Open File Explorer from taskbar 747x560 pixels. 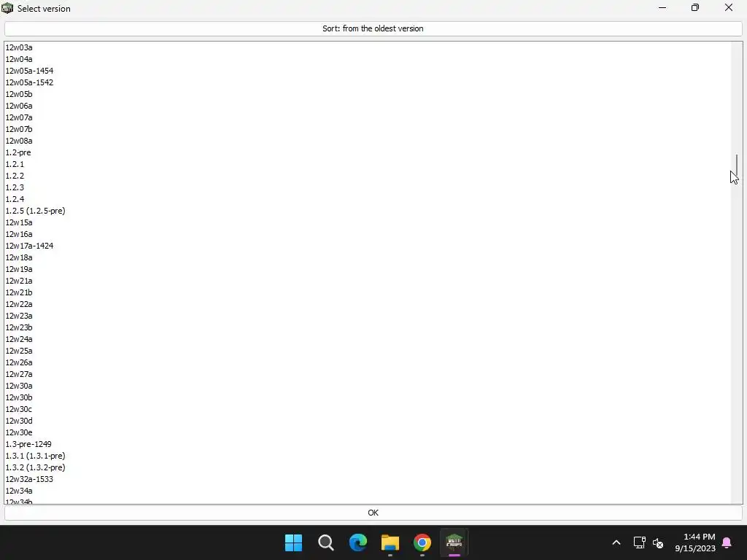[x=390, y=542]
